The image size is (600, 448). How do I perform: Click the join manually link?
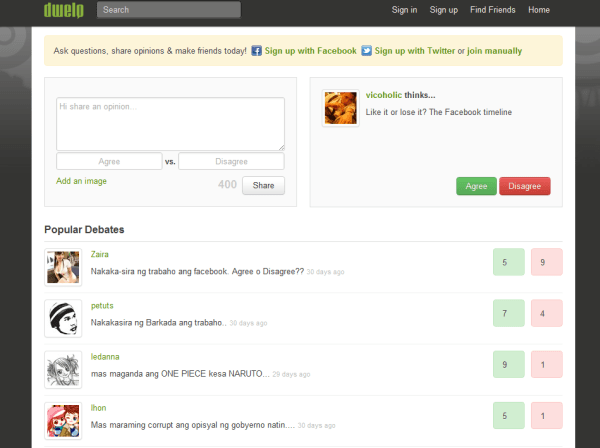pos(494,51)
